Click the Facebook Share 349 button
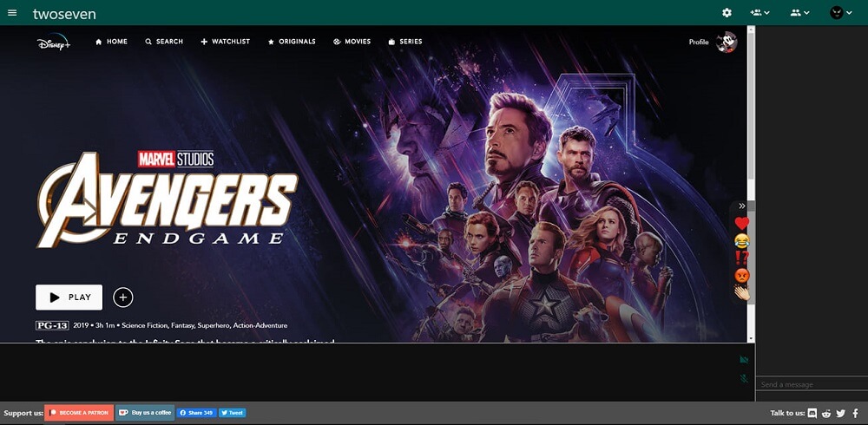The width and height of the screenshot is (868, 425). [x=196, y=413]
